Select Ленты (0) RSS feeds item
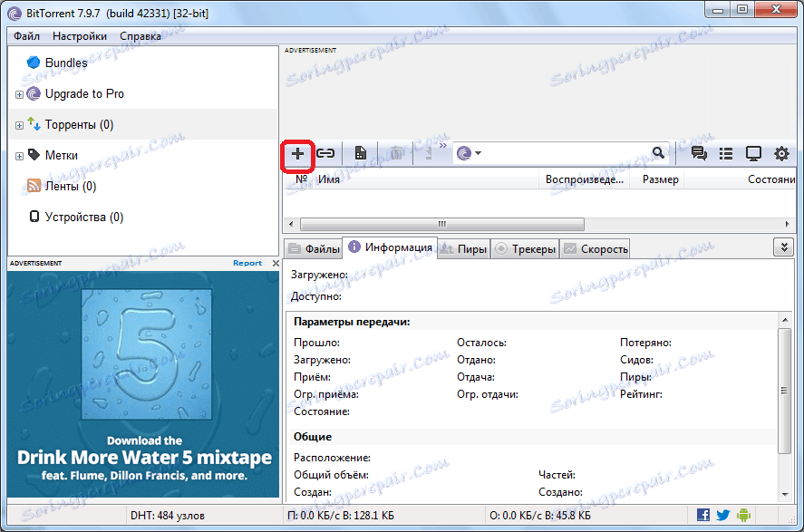Image resolution: width=804 pixels, height=532 pixels. click(70, 186)
